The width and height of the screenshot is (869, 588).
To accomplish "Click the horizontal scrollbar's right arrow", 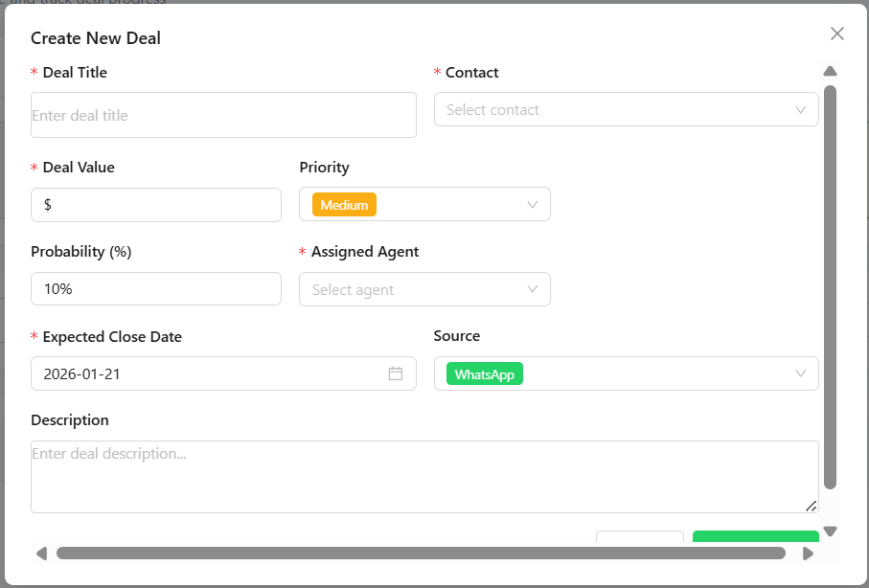I will point(808,553).
